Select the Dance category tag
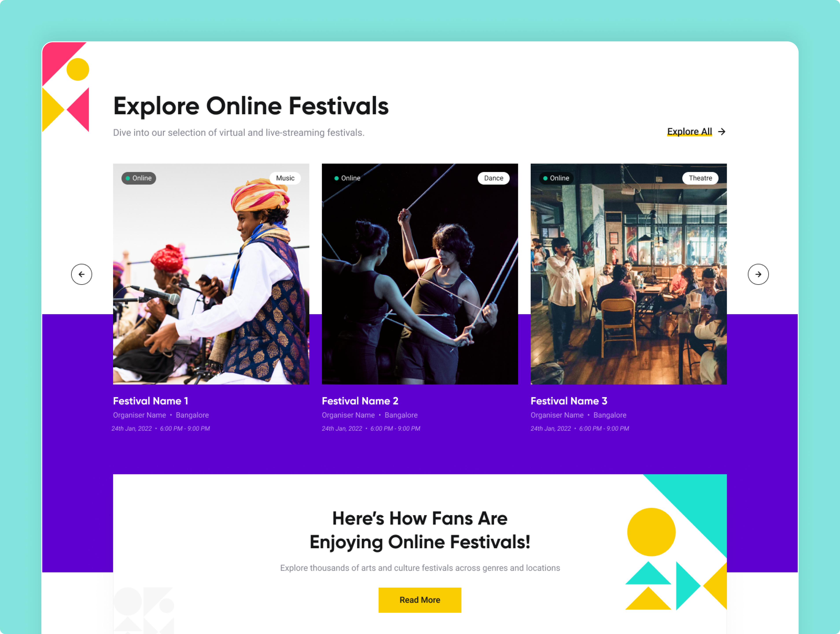 coord(493,178)
